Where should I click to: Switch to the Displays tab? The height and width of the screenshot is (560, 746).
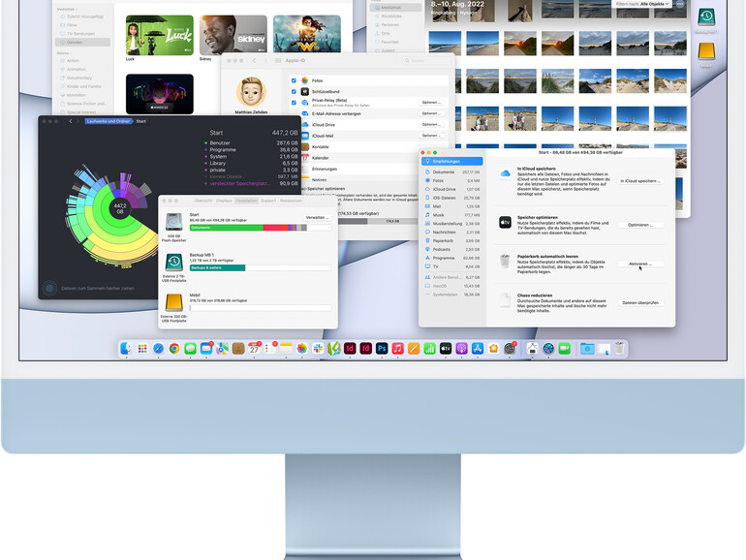224,201
